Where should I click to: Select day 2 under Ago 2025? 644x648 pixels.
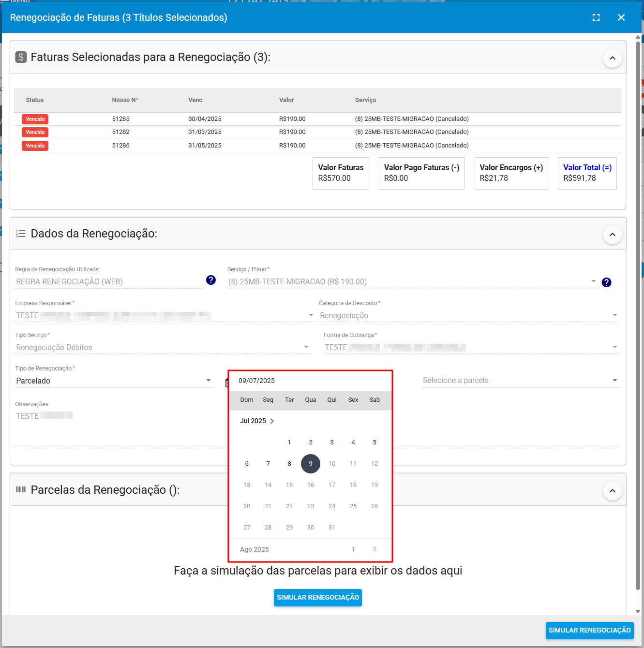[374, 549]
